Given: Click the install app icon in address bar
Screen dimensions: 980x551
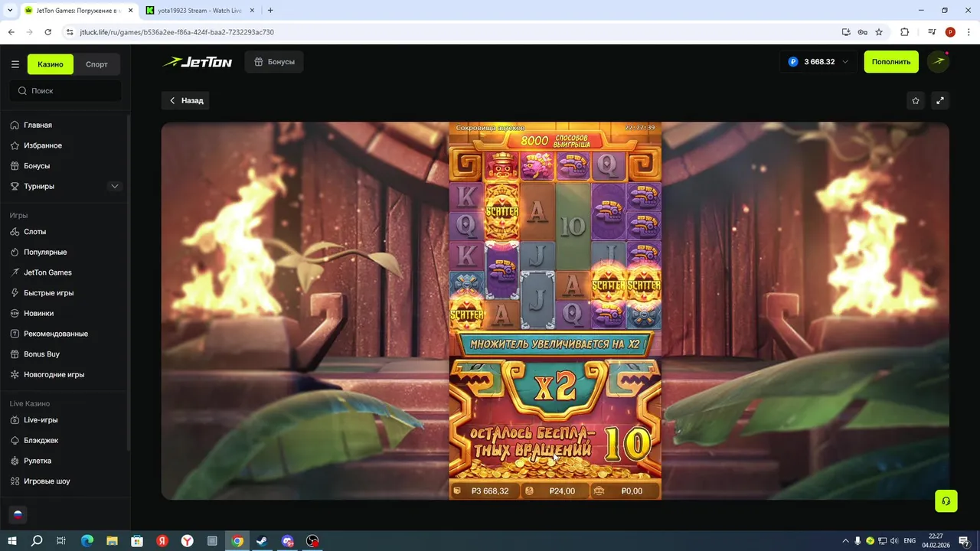Looking at the screenshot, I should 846,32.
